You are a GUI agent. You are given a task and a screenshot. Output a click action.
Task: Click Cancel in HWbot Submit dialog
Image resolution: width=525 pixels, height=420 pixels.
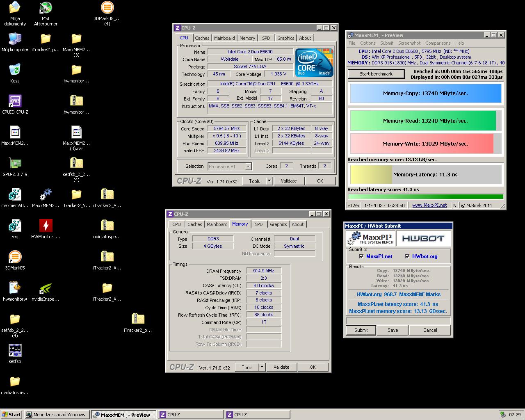point(430,330)
